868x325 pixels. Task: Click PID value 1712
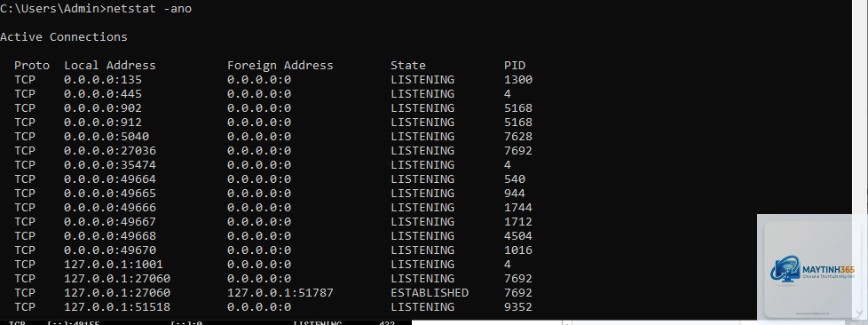tap(518, 222)
